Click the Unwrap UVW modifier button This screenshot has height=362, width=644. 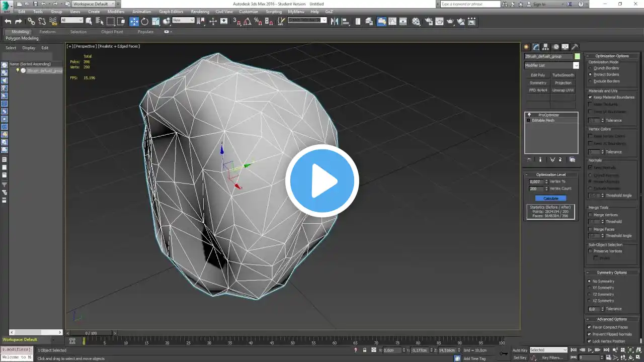(563, 90)
